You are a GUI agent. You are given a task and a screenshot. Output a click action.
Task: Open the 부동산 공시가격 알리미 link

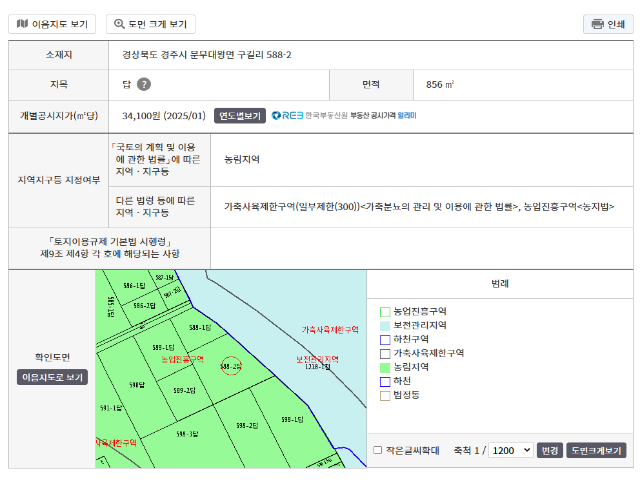383,115
